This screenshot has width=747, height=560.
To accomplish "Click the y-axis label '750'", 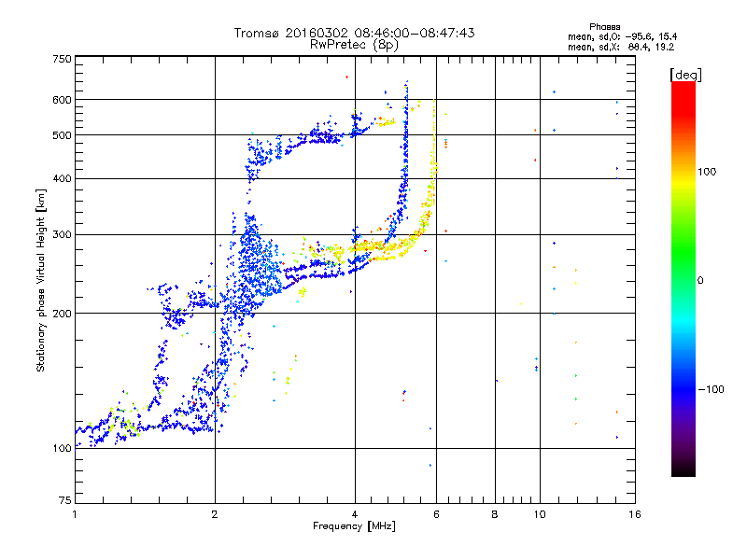I will [63, 59].
